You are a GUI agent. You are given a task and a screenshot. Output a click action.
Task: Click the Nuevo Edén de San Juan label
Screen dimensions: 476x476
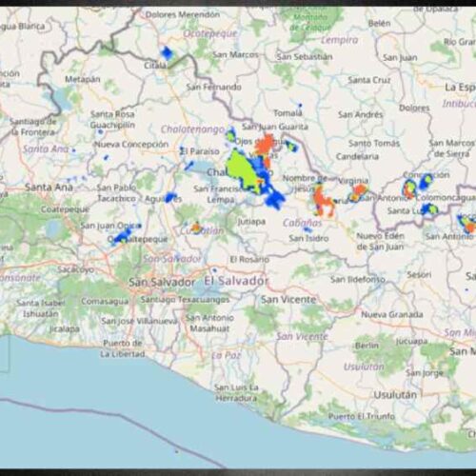[380, 241]
